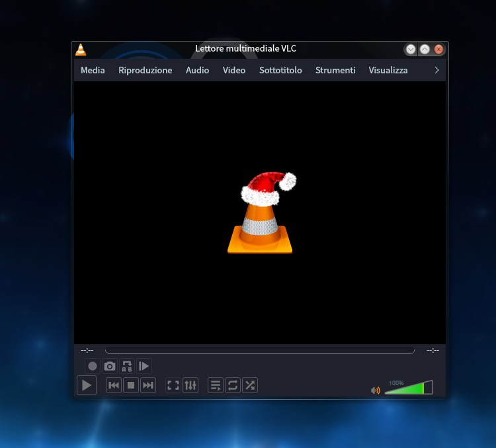Open the Sottotitolo menu
The height and width of the screenshot is (448, 496).
tap(280, 70)
